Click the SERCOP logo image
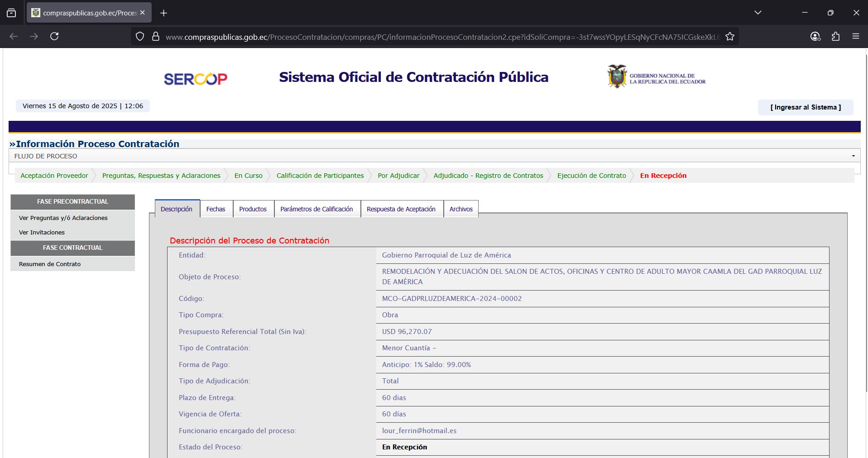 tap(195, 79)
